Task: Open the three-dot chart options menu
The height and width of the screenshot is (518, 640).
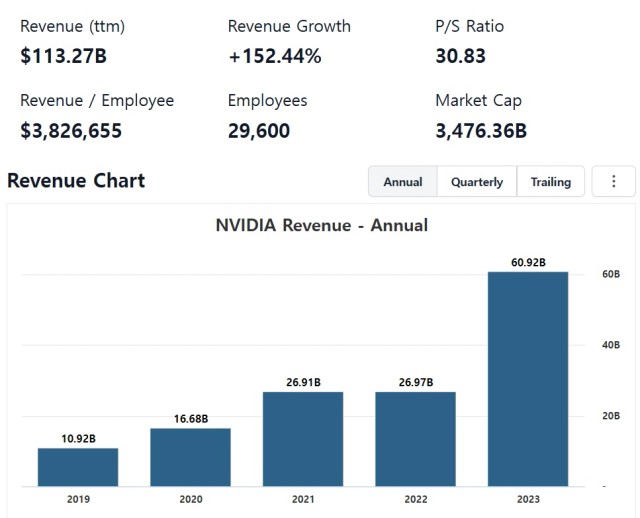Action: tap(613, 181)
